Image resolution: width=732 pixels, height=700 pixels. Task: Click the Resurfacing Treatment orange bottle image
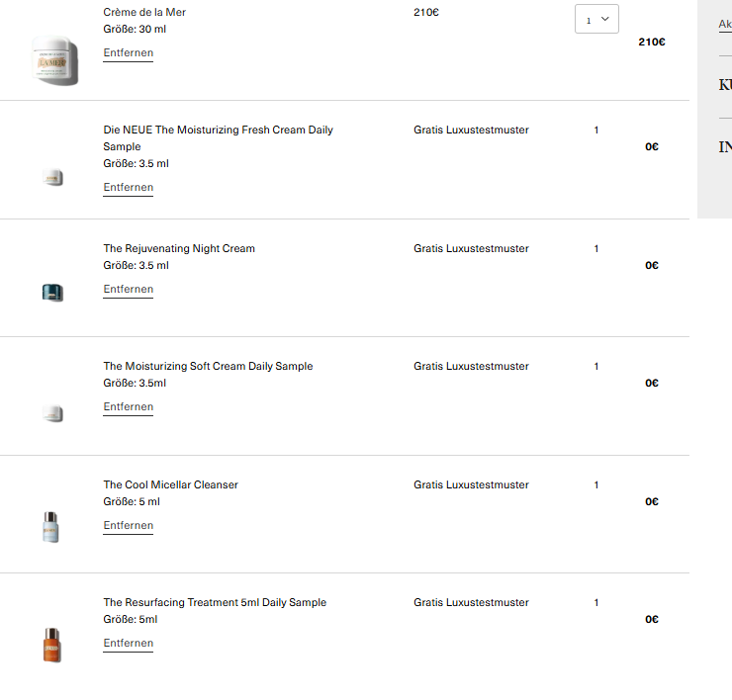click(x=51, y=645)
